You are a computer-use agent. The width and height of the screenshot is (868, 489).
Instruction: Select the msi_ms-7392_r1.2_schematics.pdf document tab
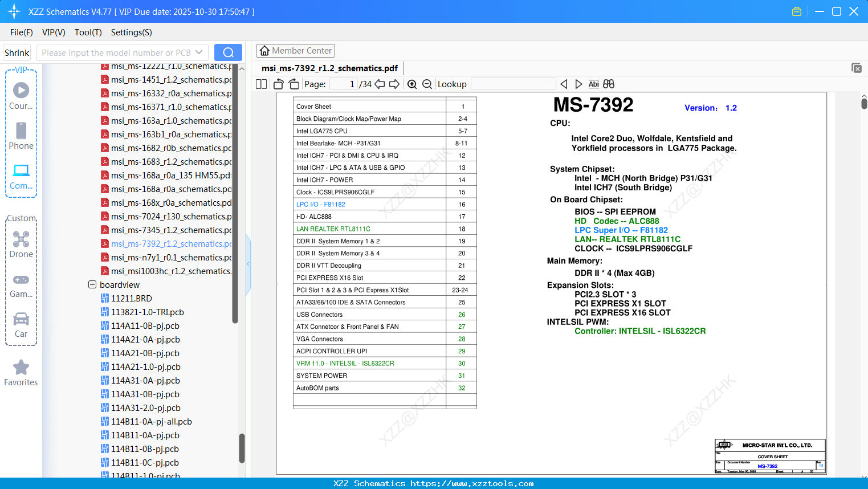(329, 68)
